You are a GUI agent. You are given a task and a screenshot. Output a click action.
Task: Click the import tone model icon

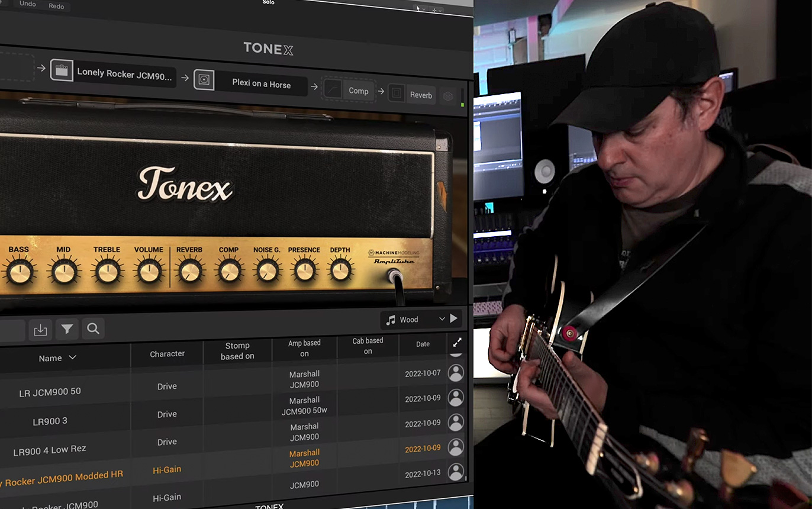pyautogui.click(x=40, y=330)
